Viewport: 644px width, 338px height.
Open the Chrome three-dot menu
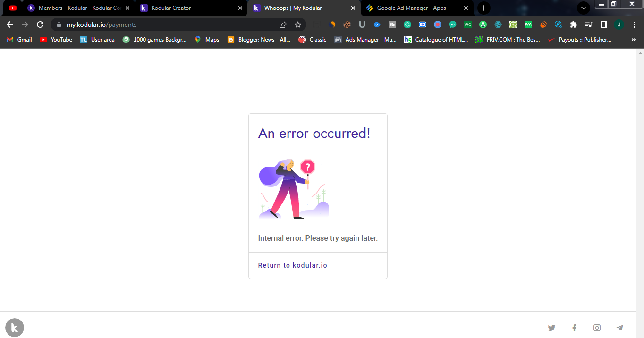tap(634, 24)
